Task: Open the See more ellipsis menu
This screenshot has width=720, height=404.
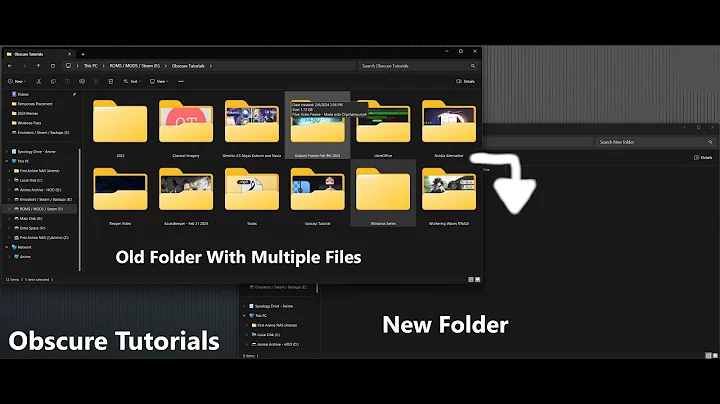Action: click(x=181, y=81)
